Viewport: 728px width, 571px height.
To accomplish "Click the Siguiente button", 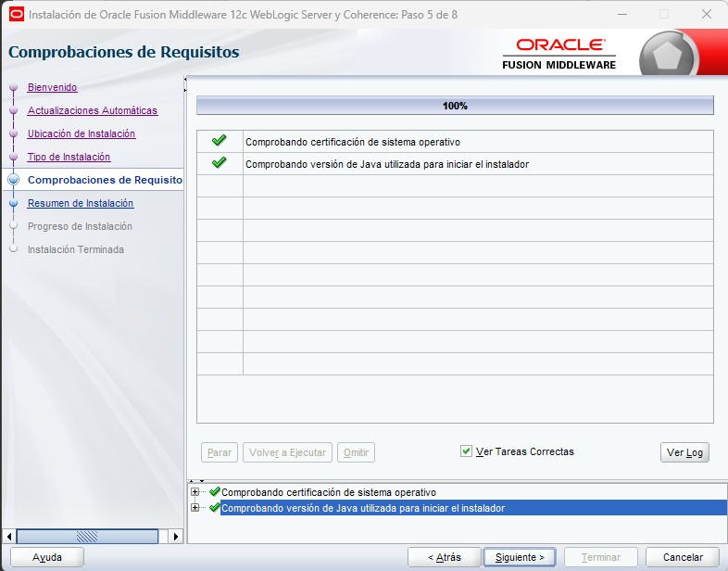I will point(520,557).
